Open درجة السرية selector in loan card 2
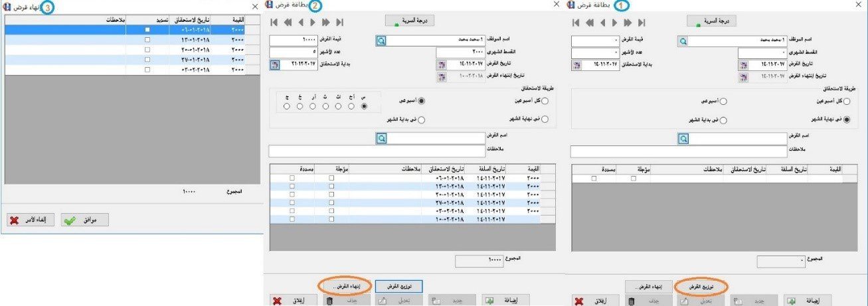Image resolution: width=868 pixels, height=306 pixels. 410,21
